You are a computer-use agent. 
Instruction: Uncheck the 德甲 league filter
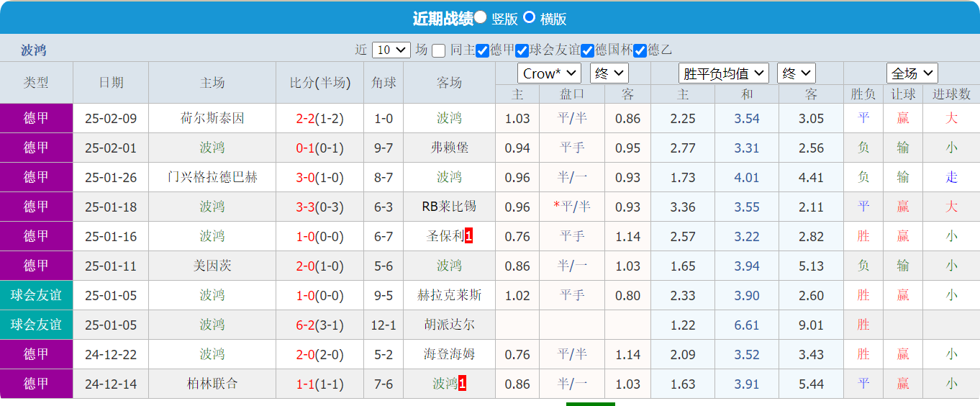click(x=483, y=50)
